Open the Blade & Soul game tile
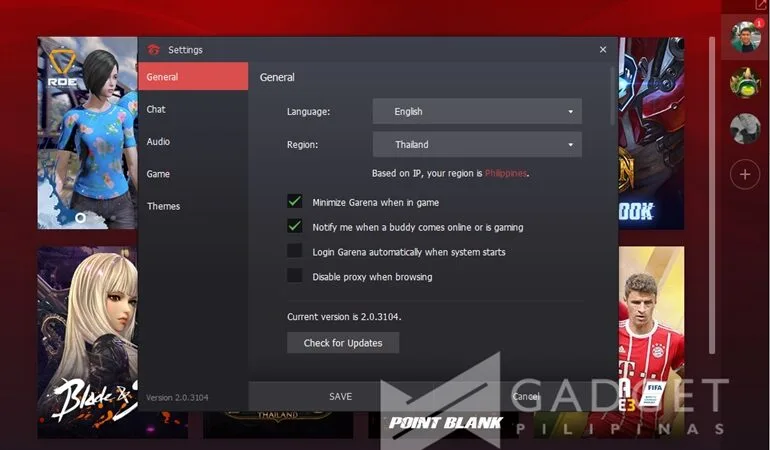This screenshot has height=450, width=770. pos(87,342)
